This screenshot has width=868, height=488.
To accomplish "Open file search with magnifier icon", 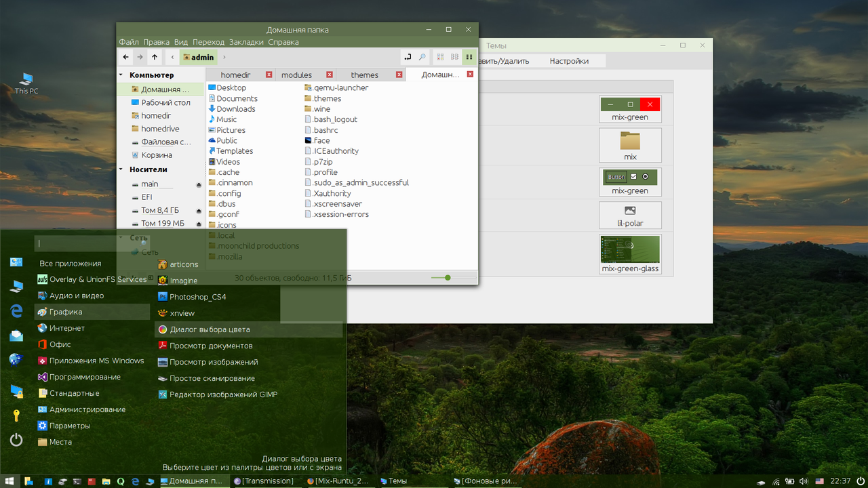I will pyautogui.click(x=422, y=58).
